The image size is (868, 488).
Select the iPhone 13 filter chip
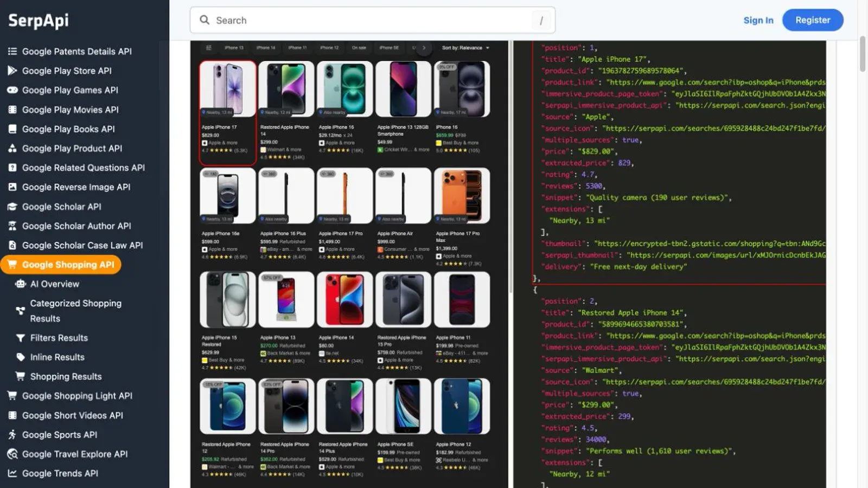[234, 48]
